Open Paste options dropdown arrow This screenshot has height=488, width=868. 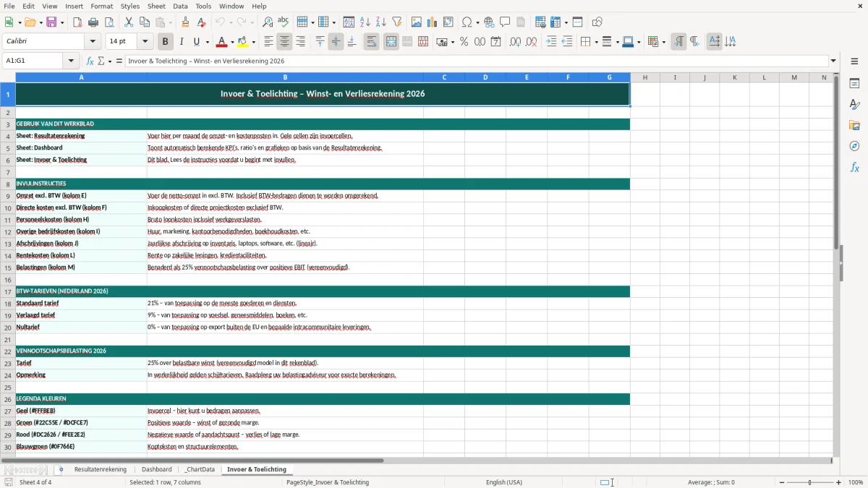pyautogui.click(x=170, y=22)
